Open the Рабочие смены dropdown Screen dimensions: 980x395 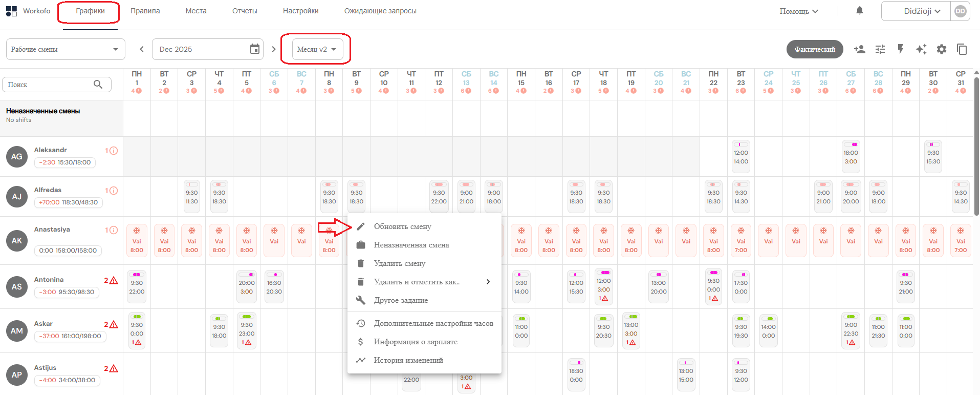[66, 49]
